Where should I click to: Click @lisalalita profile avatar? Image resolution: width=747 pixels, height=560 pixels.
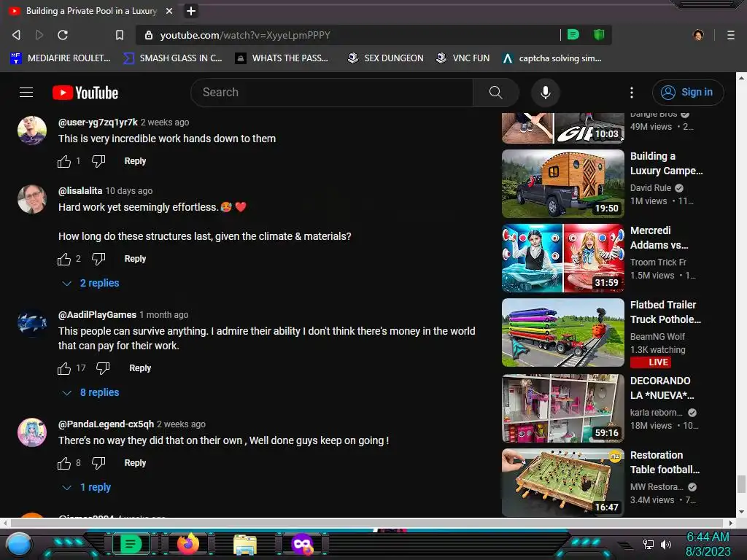32,199
